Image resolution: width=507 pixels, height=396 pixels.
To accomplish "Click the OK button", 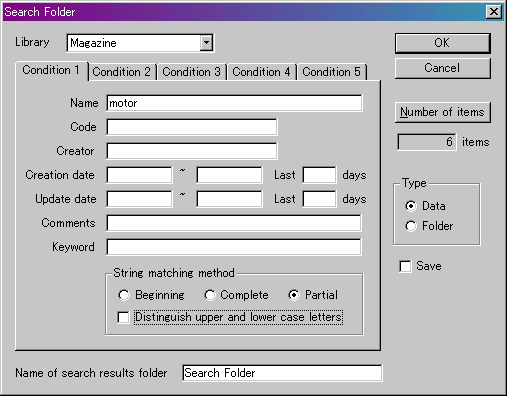I will [x=443, y=43].
